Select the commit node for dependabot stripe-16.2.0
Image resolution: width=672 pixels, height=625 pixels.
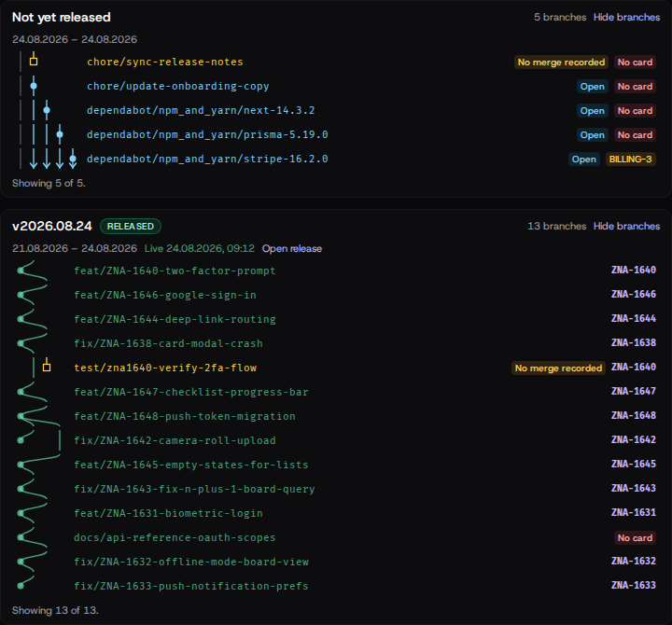pos(73,159)
